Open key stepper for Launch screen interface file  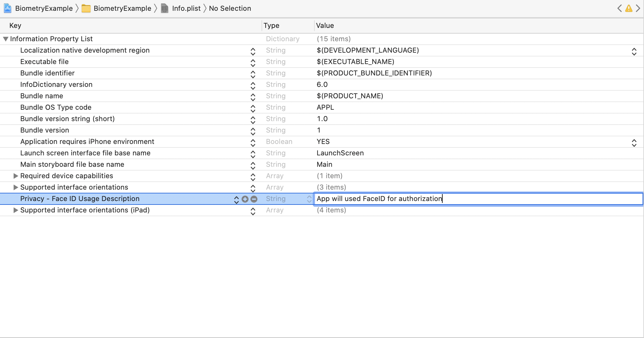pos(253,154)
